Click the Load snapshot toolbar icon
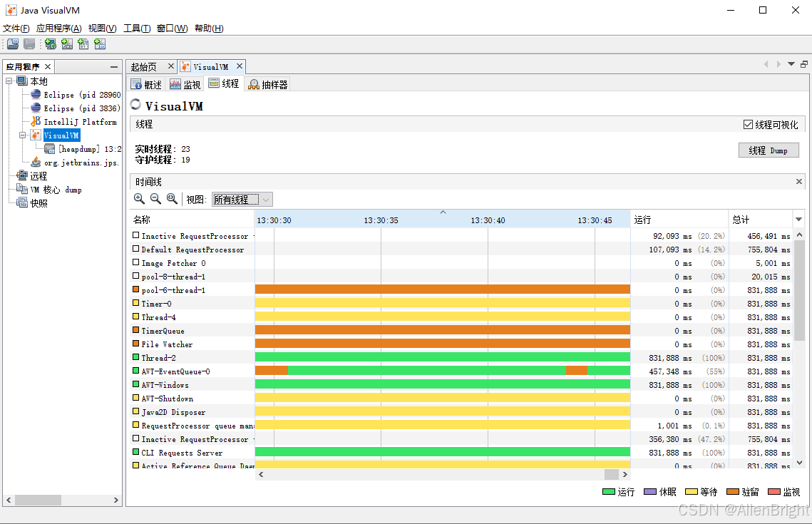The width and height of the screenshot is (812, 524). point(13,44)
